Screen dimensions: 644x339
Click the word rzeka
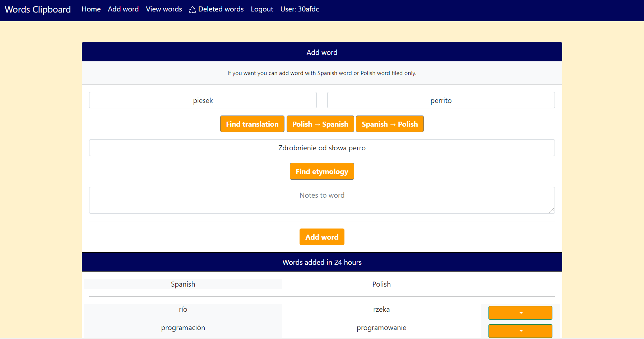coord(381,309)
